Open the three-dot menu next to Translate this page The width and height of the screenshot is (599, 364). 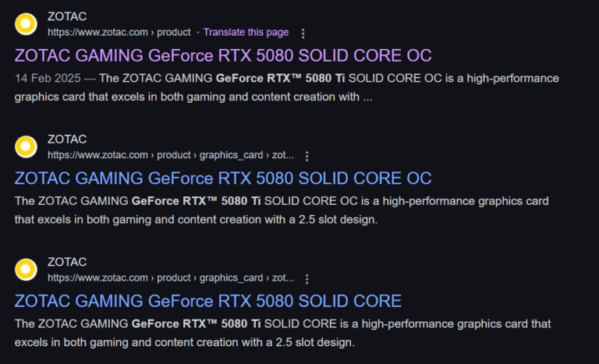[303, 34]
